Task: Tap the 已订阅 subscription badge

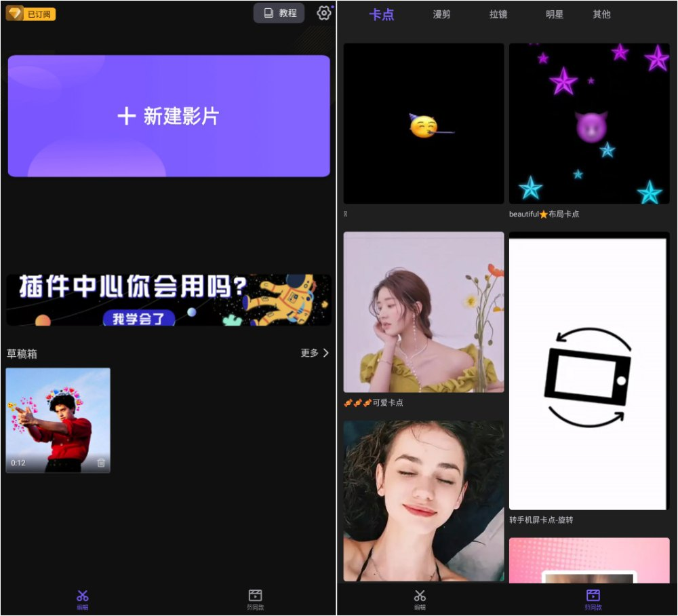Action: 32,13
